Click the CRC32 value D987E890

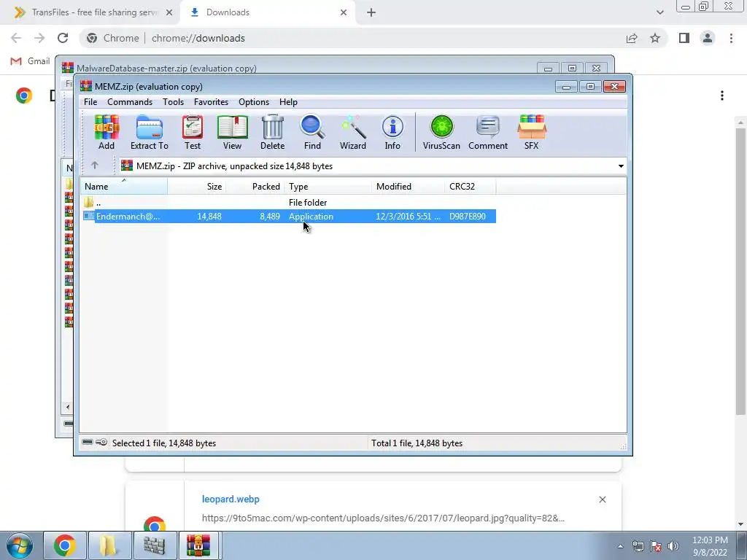pyautogui.click(x=468, y=216)
